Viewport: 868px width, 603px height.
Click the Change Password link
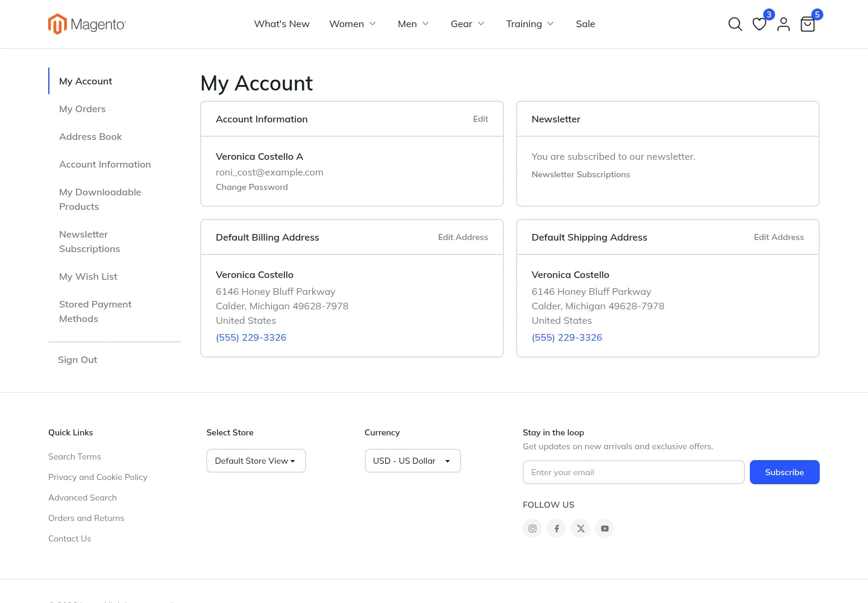[252, 188]
